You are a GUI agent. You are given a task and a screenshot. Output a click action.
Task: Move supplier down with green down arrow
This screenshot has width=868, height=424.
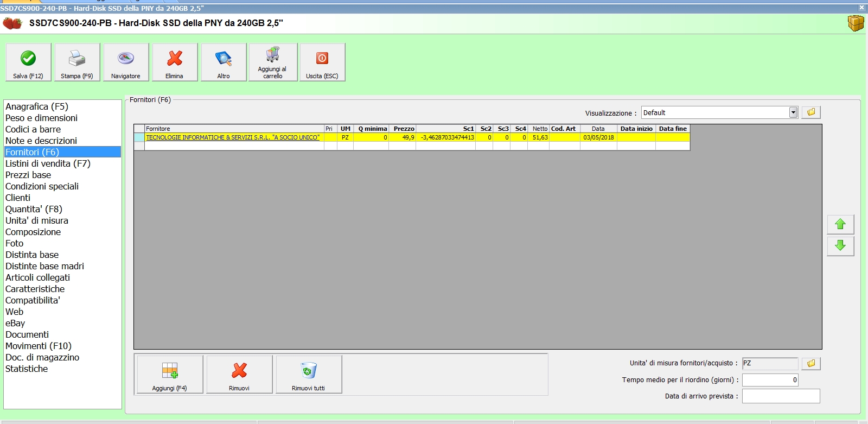point(840,246)
